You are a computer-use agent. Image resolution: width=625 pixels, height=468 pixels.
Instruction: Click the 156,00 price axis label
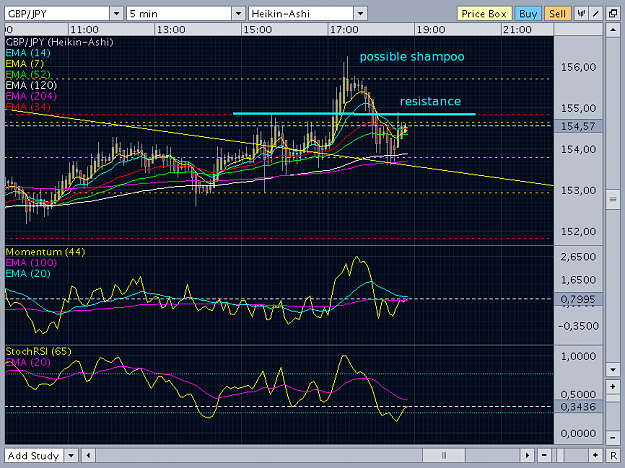pyautogui.click(x=578, y=67)
